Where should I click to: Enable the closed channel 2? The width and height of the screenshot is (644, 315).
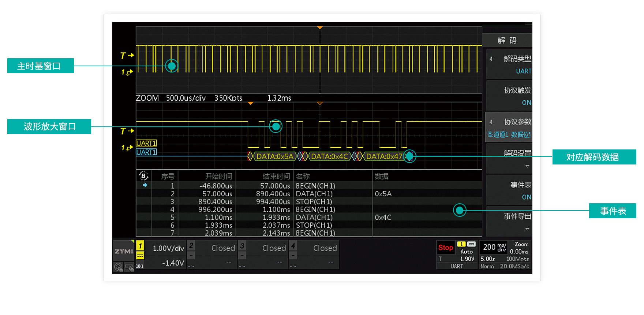pos(212,248)
